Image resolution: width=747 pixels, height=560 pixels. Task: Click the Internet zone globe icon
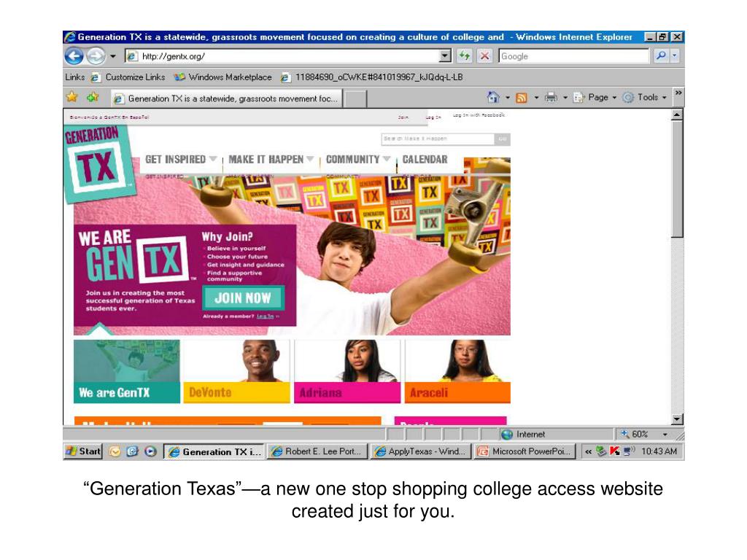(x=508, y=435)
